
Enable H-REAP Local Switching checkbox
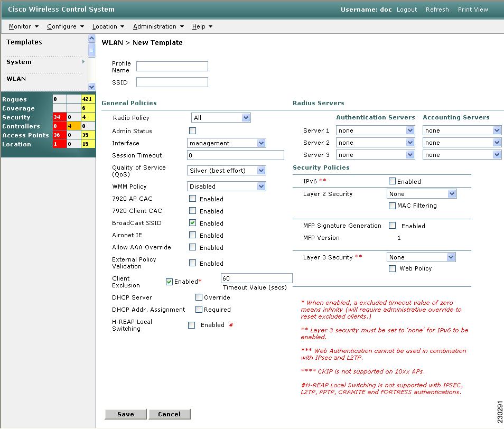pyautogui.click(x=192, y=325)
